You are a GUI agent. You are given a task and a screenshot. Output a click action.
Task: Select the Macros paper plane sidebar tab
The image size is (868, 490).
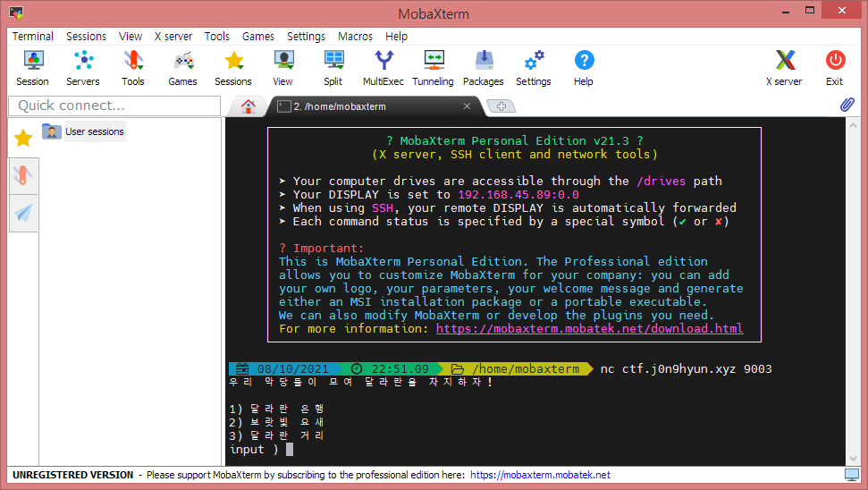coord(23,213)
